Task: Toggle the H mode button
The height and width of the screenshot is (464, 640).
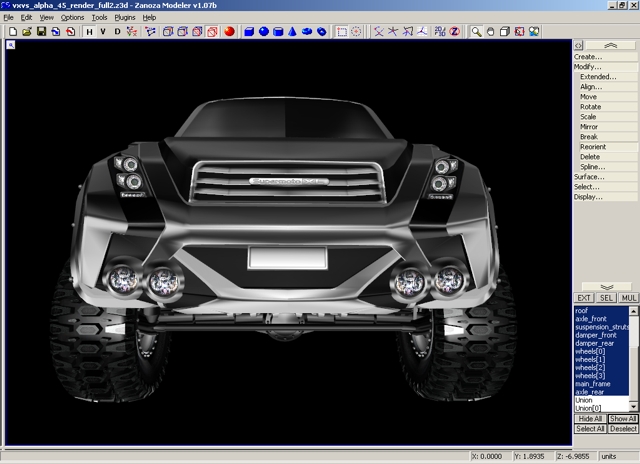Action: tap(89, 32)
